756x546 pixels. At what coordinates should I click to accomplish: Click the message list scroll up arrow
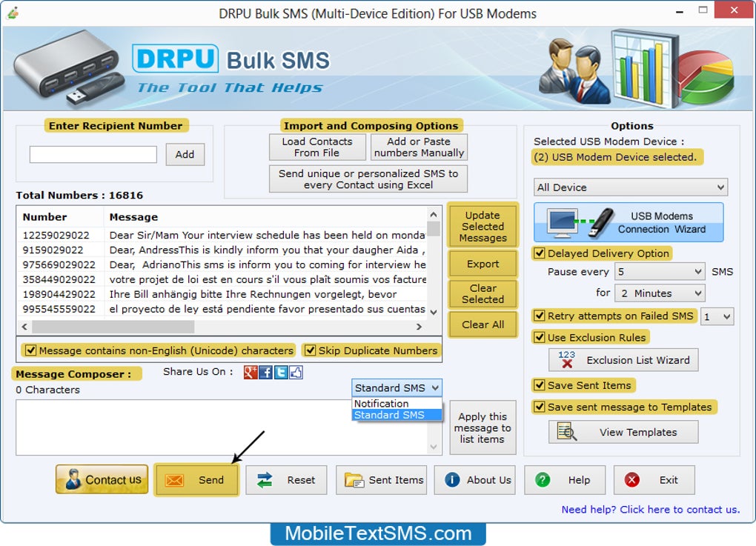(434, 214)
